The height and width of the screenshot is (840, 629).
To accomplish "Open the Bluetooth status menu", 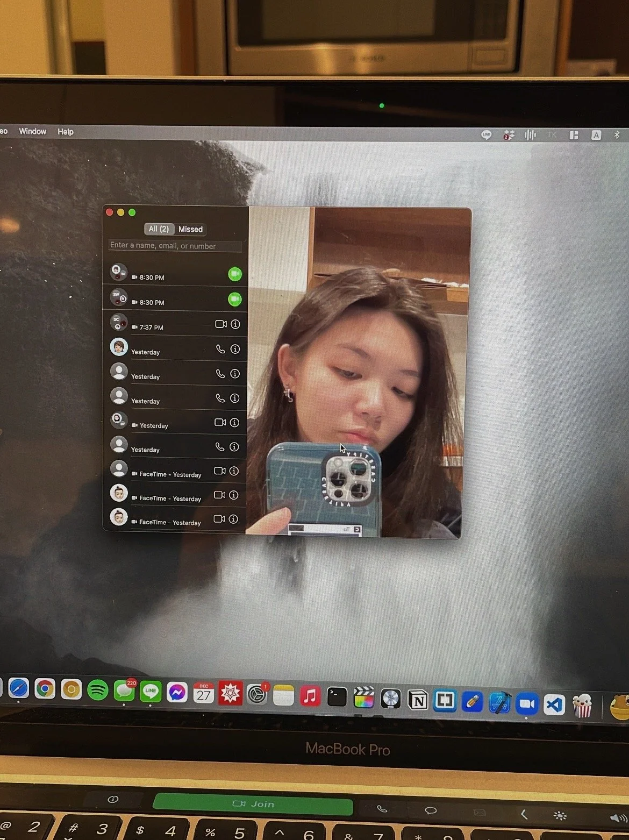I will pos(617,135).
